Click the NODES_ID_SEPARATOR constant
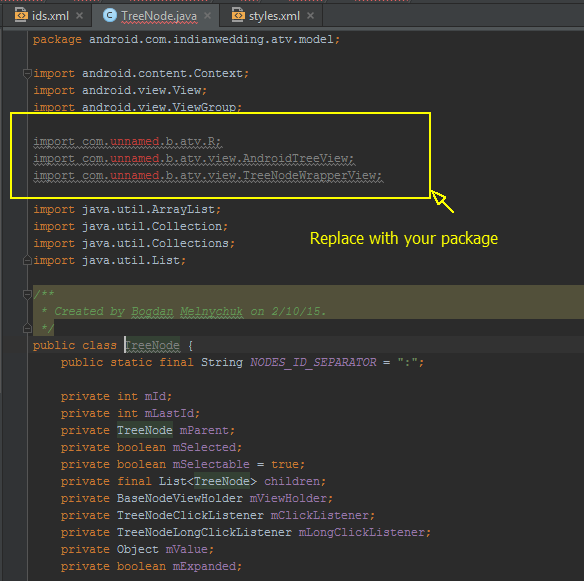 [x=313, y=362]
